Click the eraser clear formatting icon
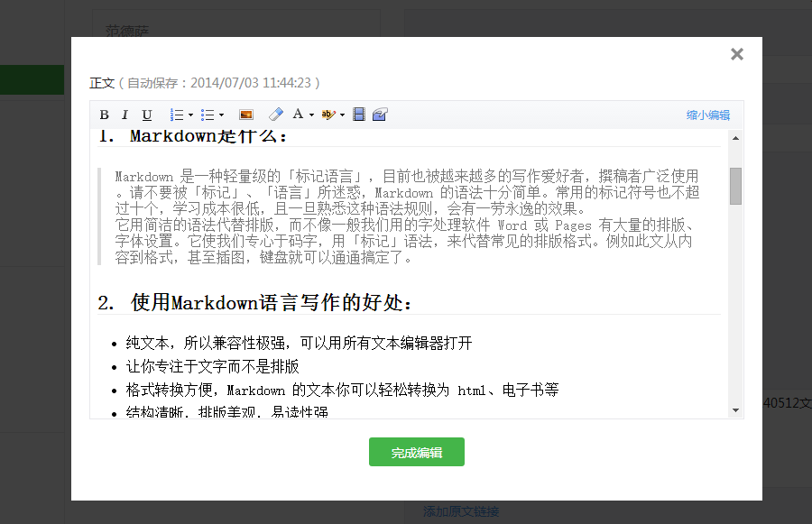This screenshot has height=524, width=812. point(276,115)
